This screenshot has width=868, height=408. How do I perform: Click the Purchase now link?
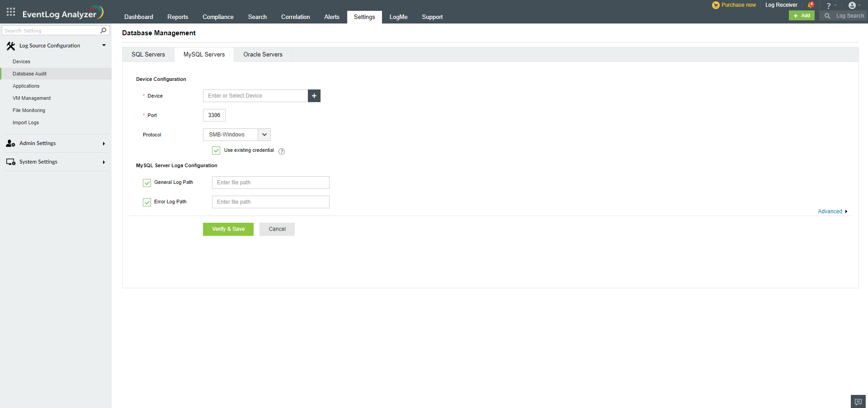[738, 5]
